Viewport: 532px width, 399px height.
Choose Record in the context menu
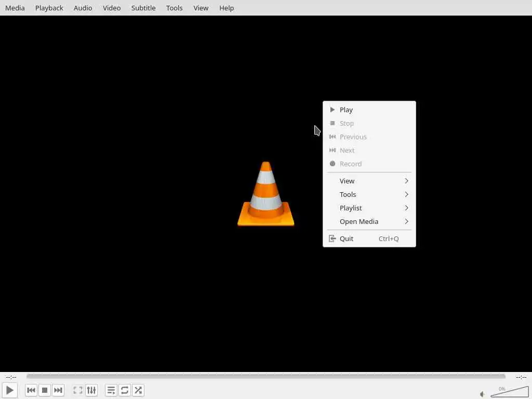pos(369,164)
